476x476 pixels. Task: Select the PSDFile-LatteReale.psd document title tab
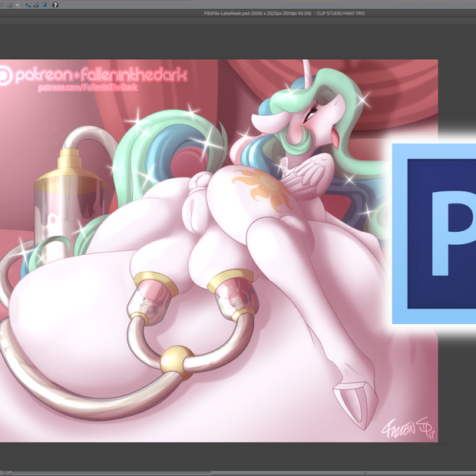[x=284, y=13]
